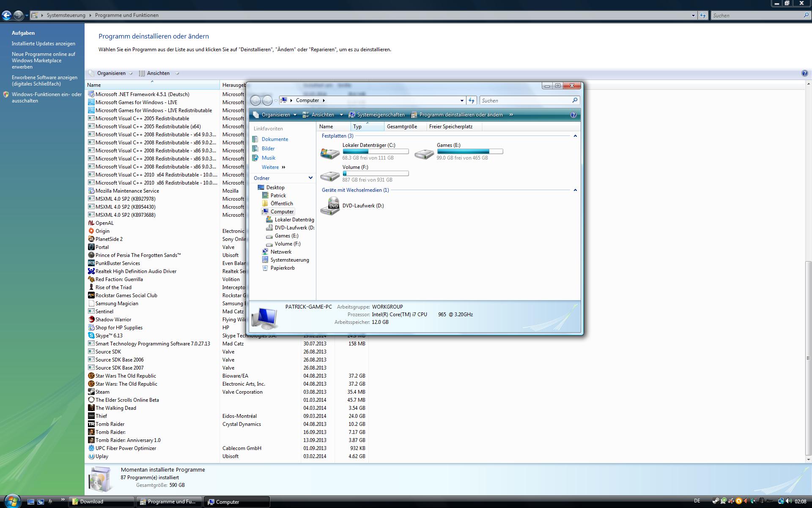Click refresh button next to Computer address bar

472,100
